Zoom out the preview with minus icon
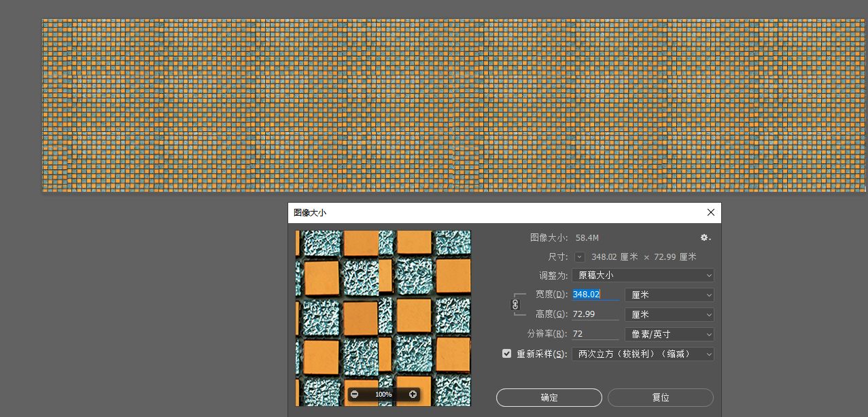This screenshot has height=417, width=868. point(354,395)
